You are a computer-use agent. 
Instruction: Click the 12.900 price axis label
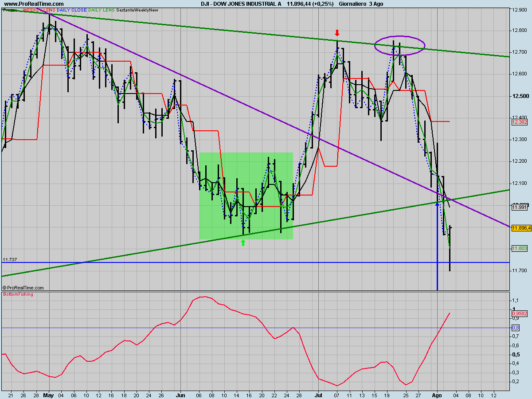coord(519,9)
